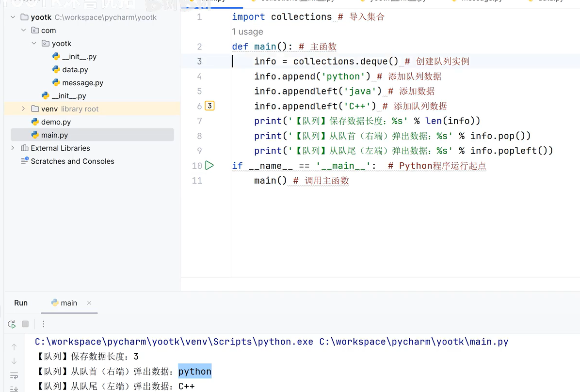580x392 pixels.
Task: Click highlighted python in console output
Action: 195,371
